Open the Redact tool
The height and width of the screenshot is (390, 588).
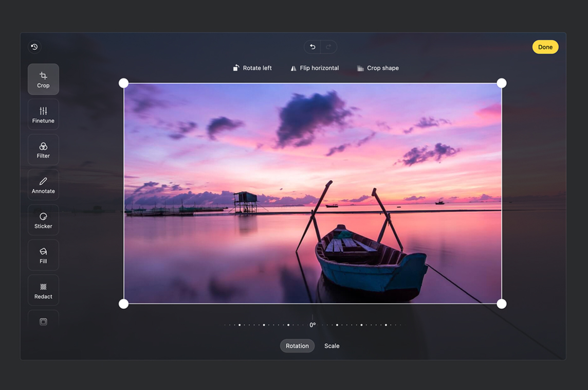(43, 291)
